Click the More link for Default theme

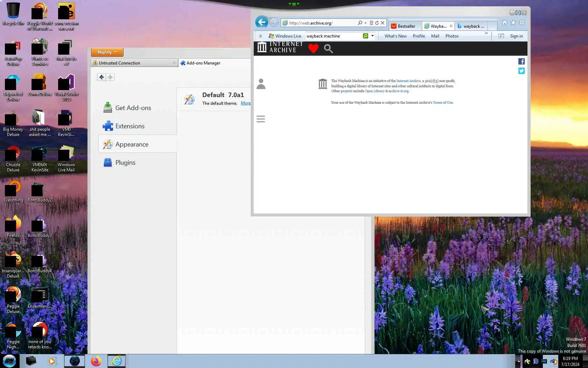[246, 103]
